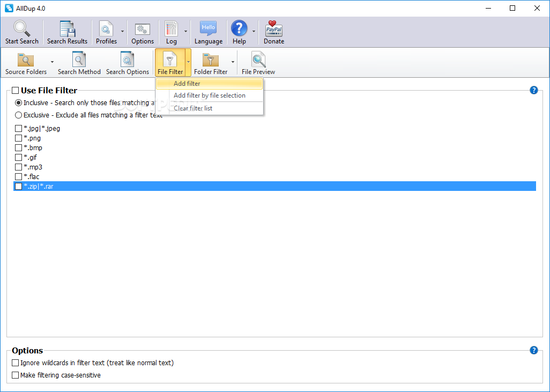This screenshot has width=550, height=392.
Task: Enable Ignore wildcards in filter text
Action: [15, 363]
